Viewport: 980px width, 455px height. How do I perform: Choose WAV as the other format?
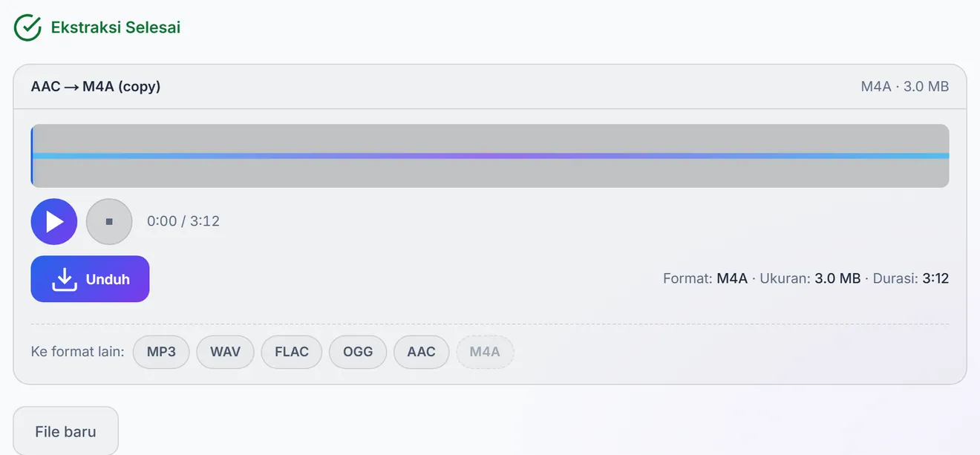[x=225, y=352]
